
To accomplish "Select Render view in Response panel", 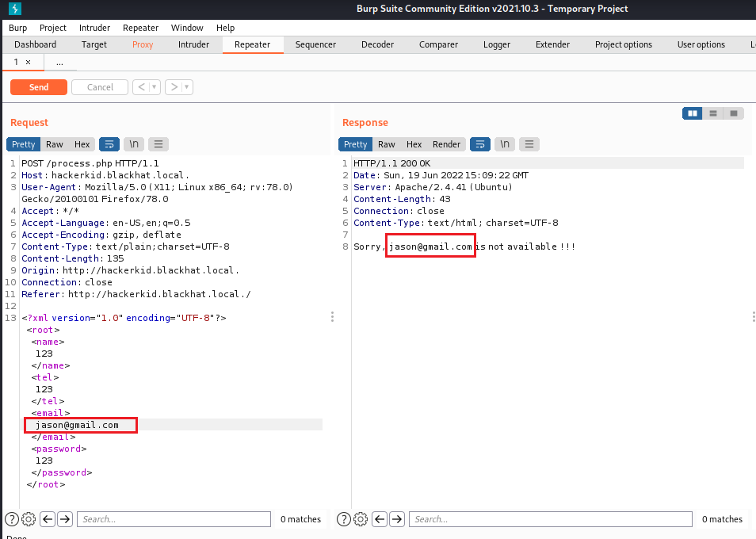I will pyautogui.click(x=446, y=144).
